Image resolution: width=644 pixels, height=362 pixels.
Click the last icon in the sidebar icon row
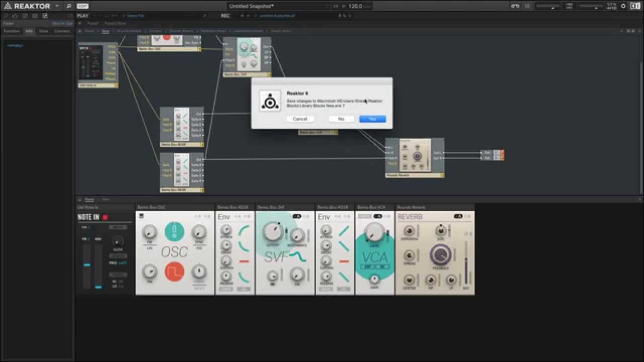pos(45,16)
